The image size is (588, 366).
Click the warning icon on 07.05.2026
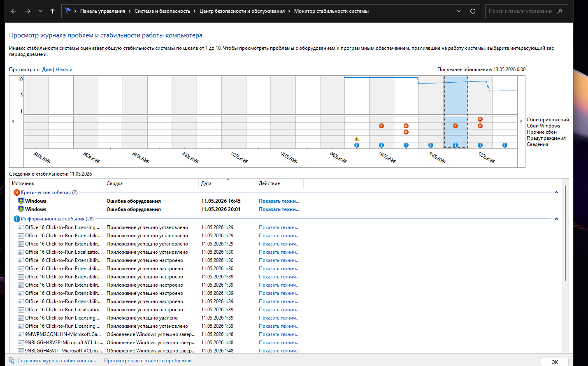(x=357, y=139)
